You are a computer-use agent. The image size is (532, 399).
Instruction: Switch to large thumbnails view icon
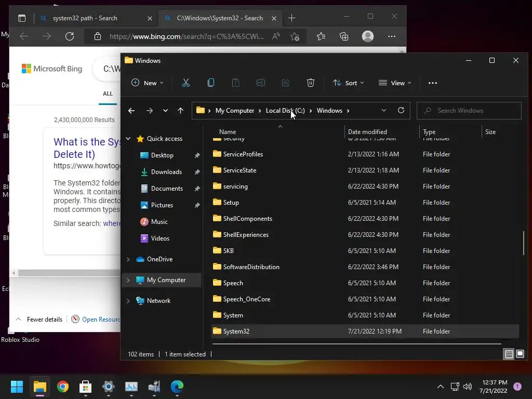(520, 354)
